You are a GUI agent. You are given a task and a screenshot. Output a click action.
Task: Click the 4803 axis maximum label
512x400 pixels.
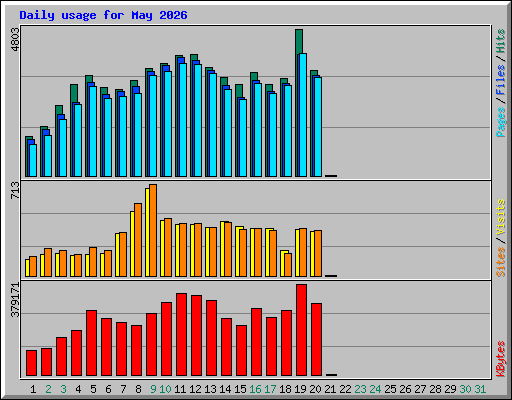tap(15, 40)
